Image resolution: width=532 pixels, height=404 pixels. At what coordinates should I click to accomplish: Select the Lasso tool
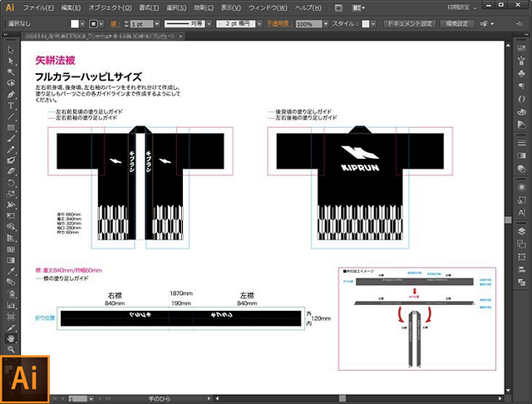pyautogui.click(x=11, y=83)
